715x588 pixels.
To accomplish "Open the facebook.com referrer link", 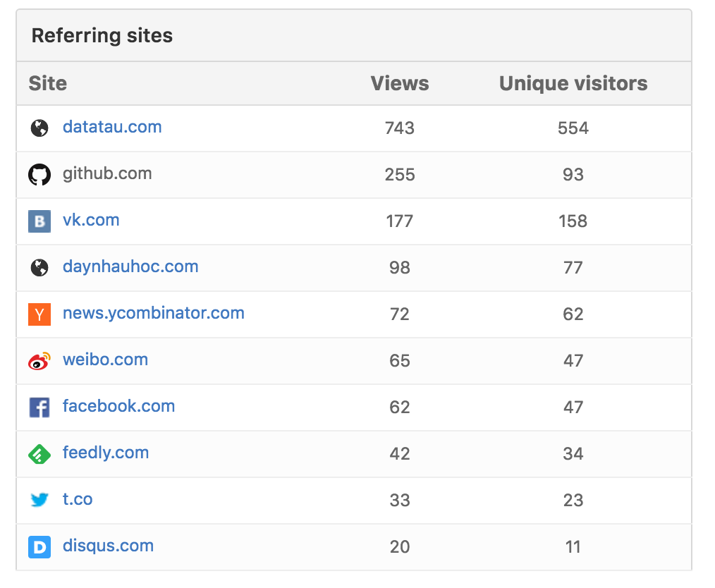I will tap(118, 405).
